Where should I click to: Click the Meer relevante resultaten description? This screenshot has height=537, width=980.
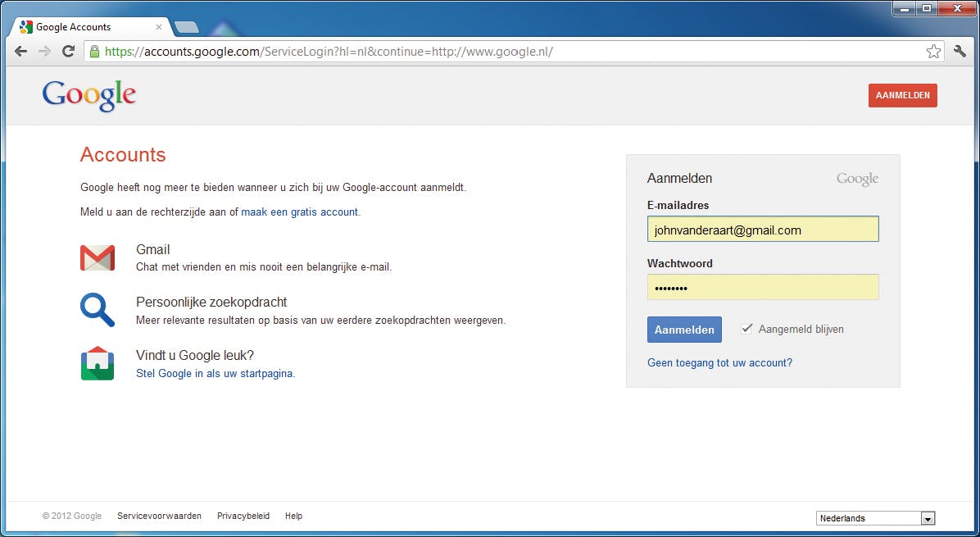[x=320, y=320]
